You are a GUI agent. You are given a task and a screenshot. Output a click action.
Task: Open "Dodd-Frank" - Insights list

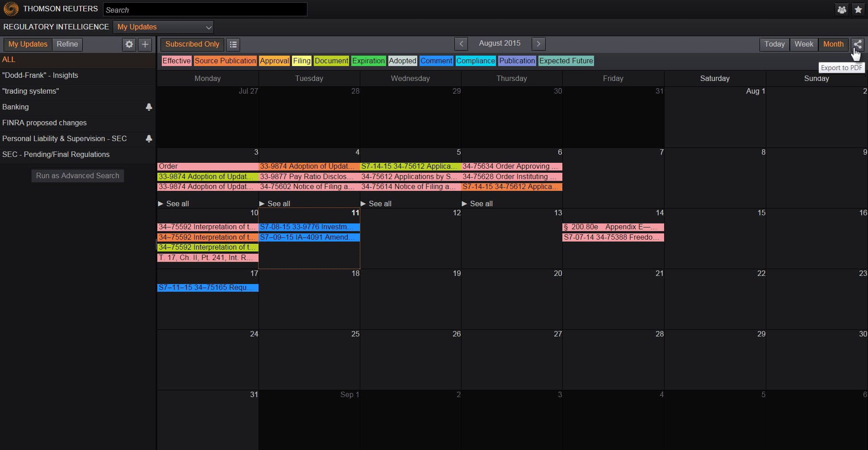pos(78,76)
